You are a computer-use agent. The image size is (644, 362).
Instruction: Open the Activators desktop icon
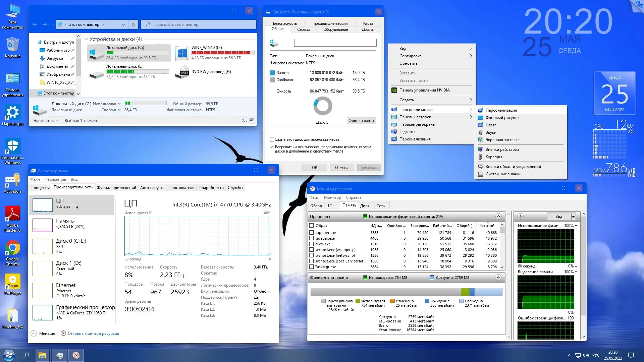click(x=12, y=183)
